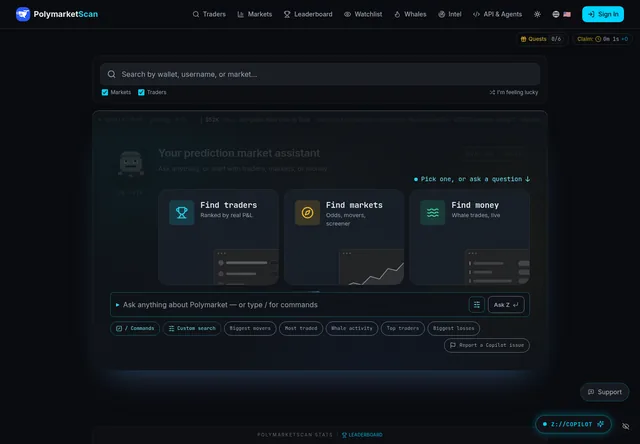Click I'm feeling lucky link
The image size is (640, 444).
click(x=514, y=92)
